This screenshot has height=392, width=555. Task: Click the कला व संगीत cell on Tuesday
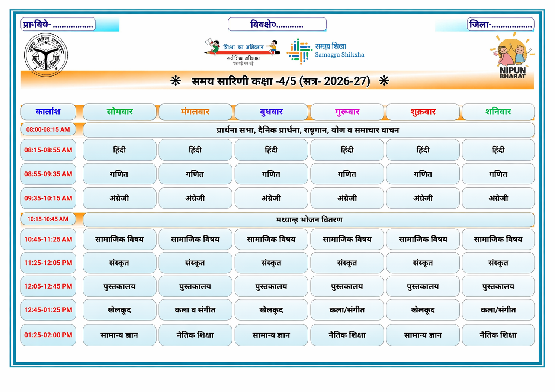point(195,310)
